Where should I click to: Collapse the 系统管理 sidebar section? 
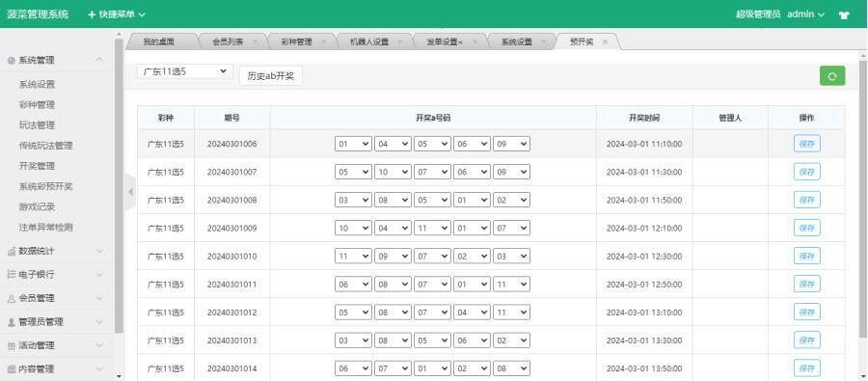pos(99,60)
